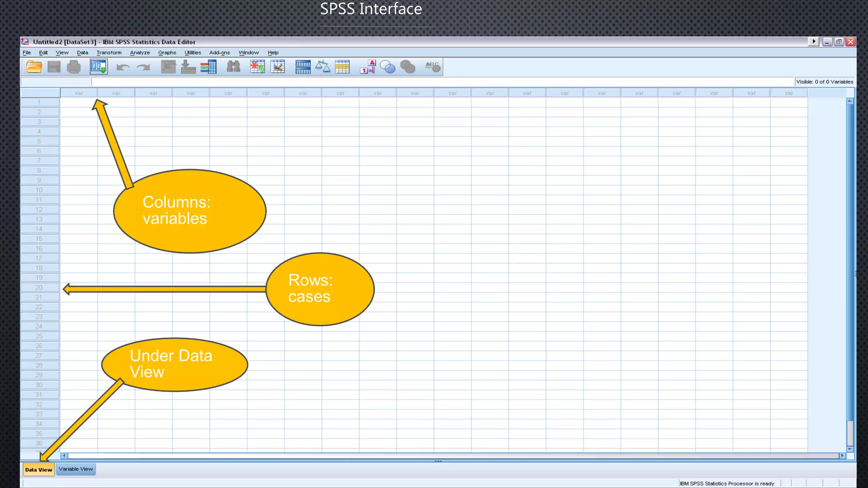Open the View menu

(62, 53)
